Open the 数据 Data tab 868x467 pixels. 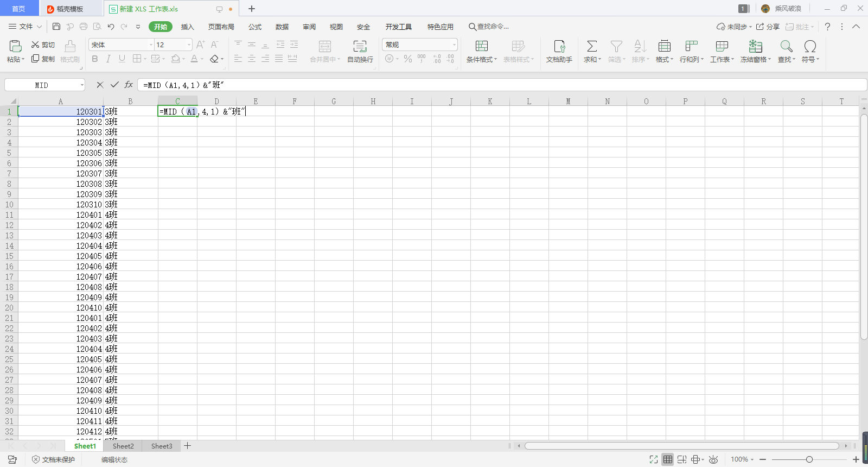coord(282,27)
